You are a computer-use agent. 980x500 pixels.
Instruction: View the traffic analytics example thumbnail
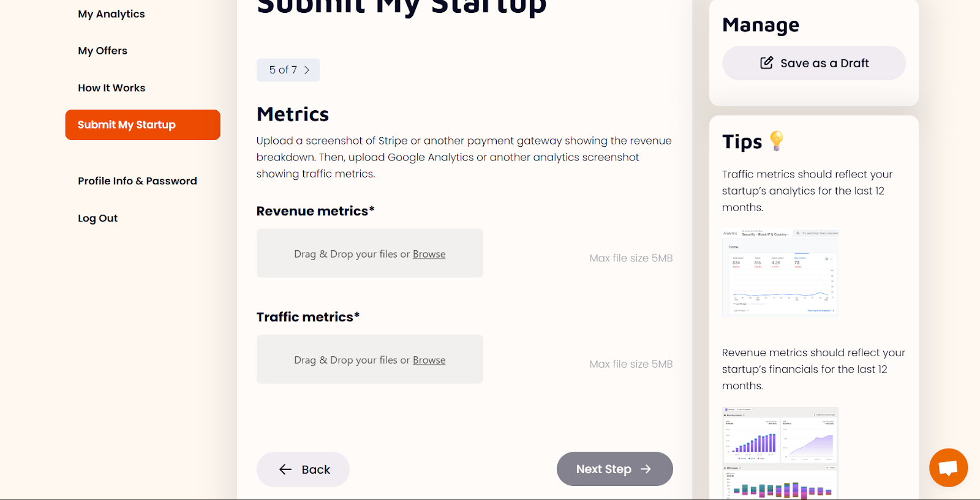[x=780, y=273]
